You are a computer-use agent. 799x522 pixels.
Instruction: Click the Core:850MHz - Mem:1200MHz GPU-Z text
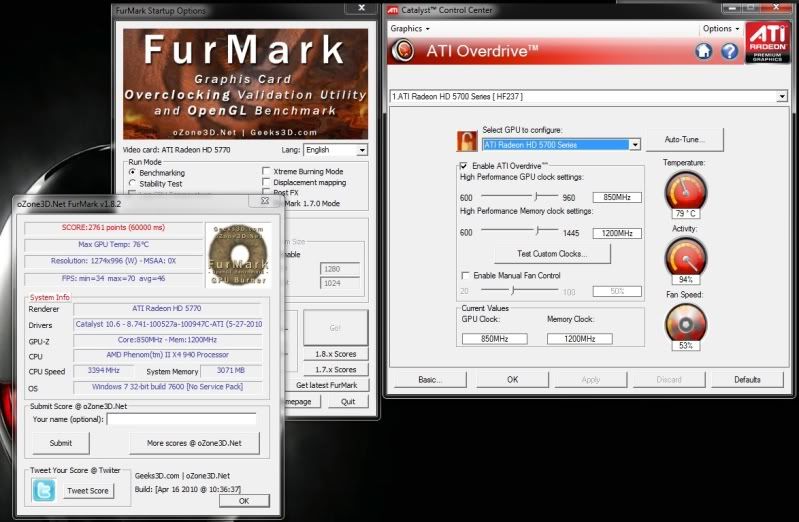point(168,340)
